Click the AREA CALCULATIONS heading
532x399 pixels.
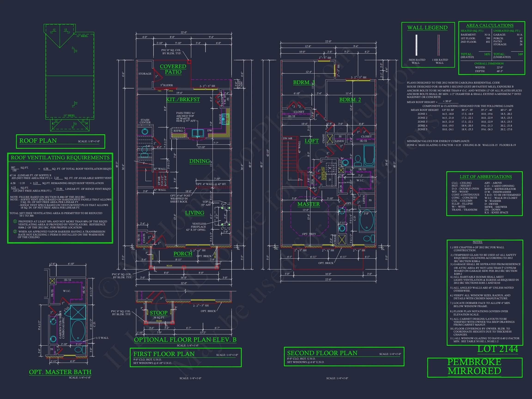490,25
